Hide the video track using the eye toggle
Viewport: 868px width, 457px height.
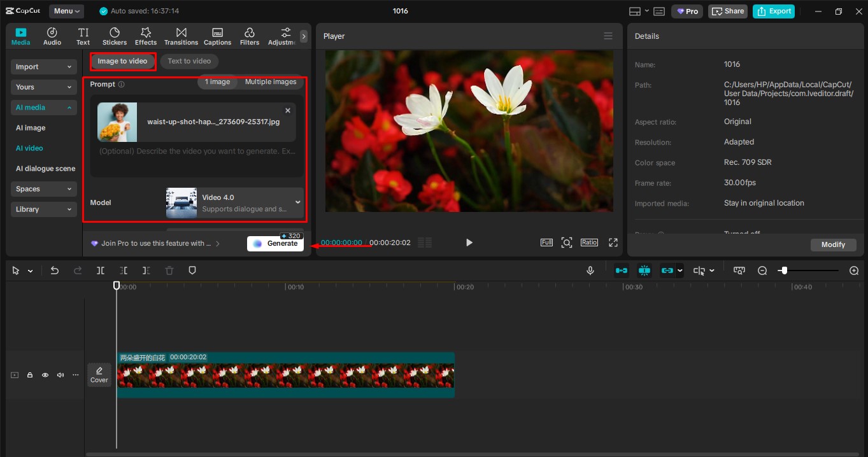45,375
